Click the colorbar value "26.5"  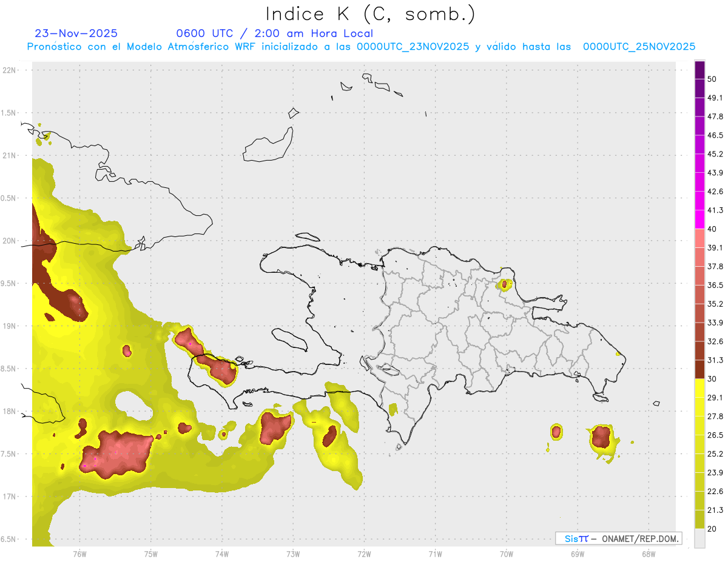pyautogui.click(x=715, y=435)
